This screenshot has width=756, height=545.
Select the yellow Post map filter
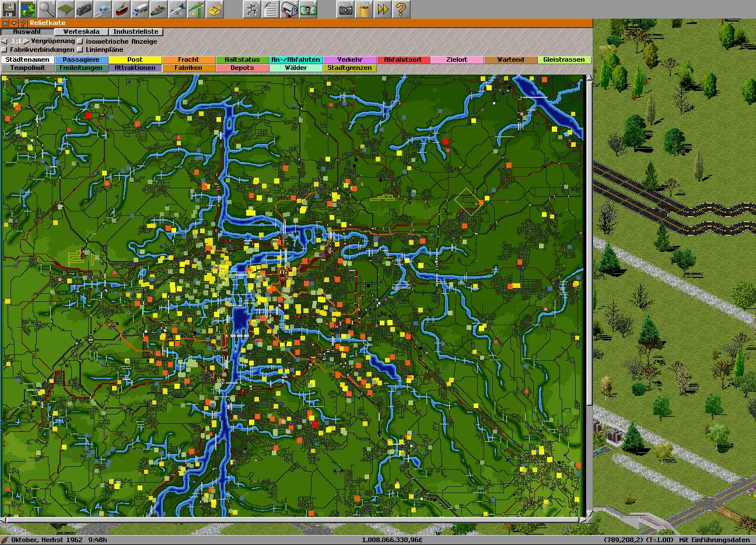[x=135, y=60]
